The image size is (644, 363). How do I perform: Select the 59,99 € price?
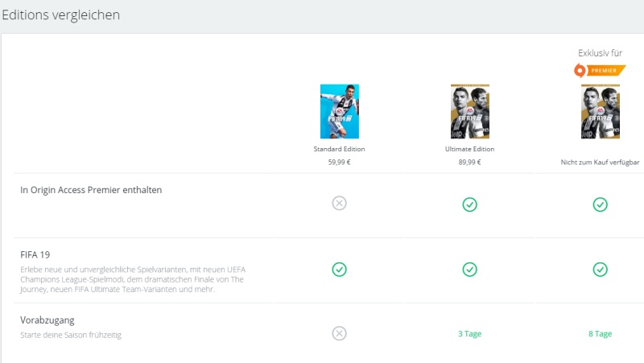(x=339, y=162)
